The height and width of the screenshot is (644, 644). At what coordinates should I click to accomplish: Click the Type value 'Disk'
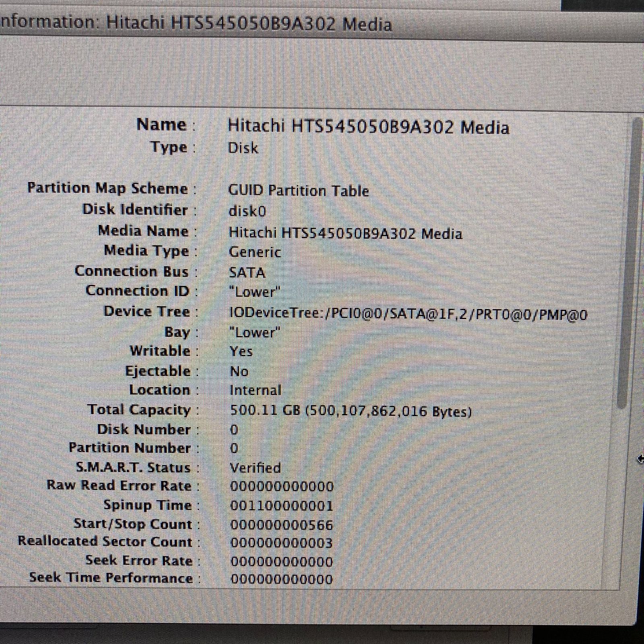coord(243,148)
